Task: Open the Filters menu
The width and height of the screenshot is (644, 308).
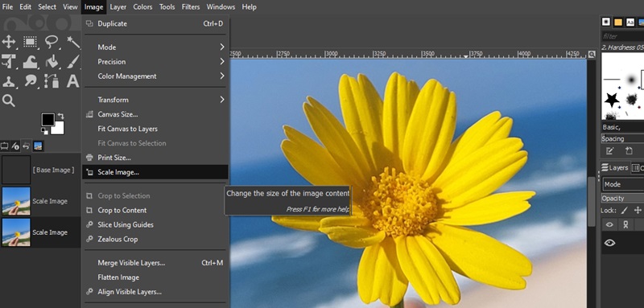Action: (x=191, y=7)
